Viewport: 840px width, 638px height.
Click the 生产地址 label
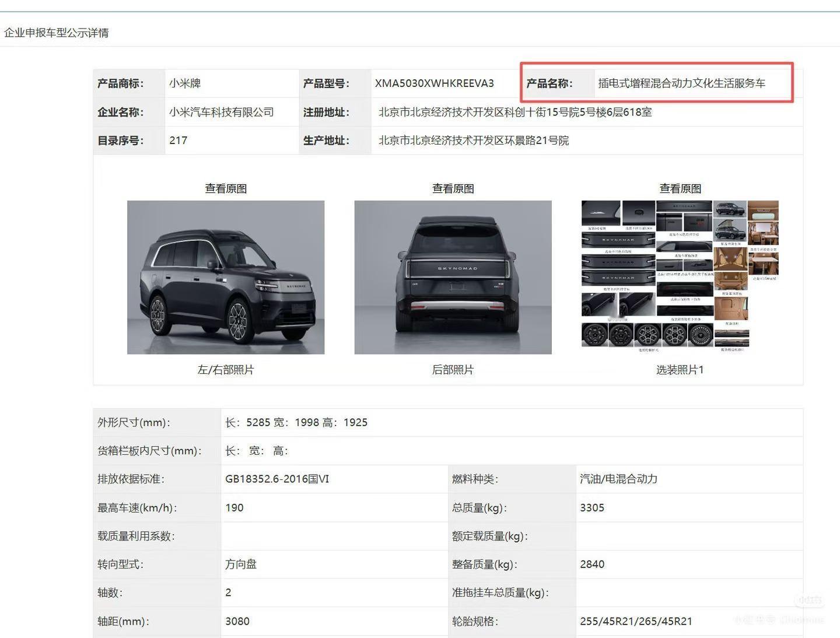(x=326, y=141)
